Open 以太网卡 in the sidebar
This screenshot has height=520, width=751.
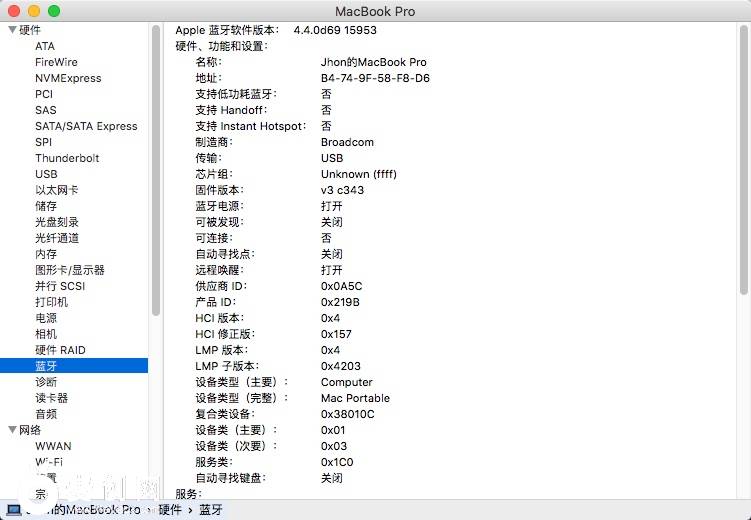coord(57,190)
